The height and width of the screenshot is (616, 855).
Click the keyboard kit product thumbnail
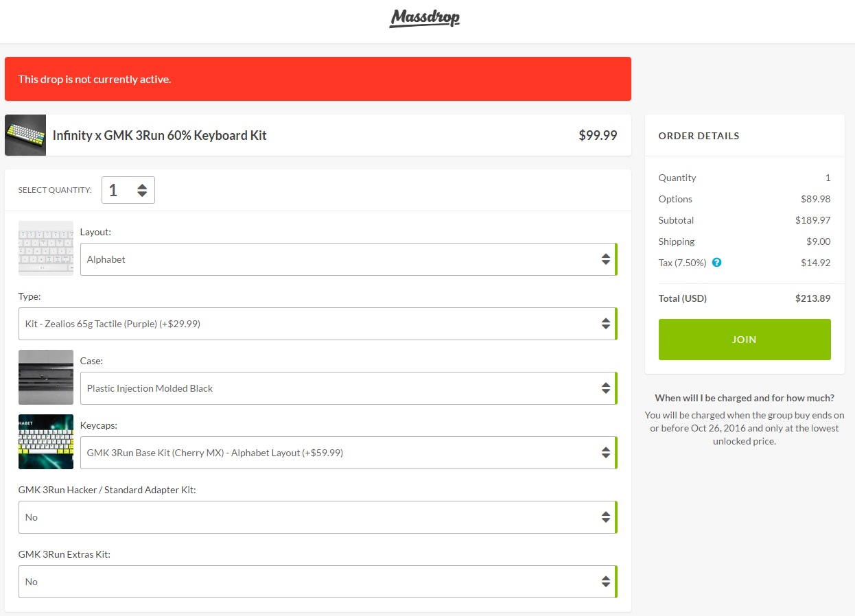click(25, 135)
